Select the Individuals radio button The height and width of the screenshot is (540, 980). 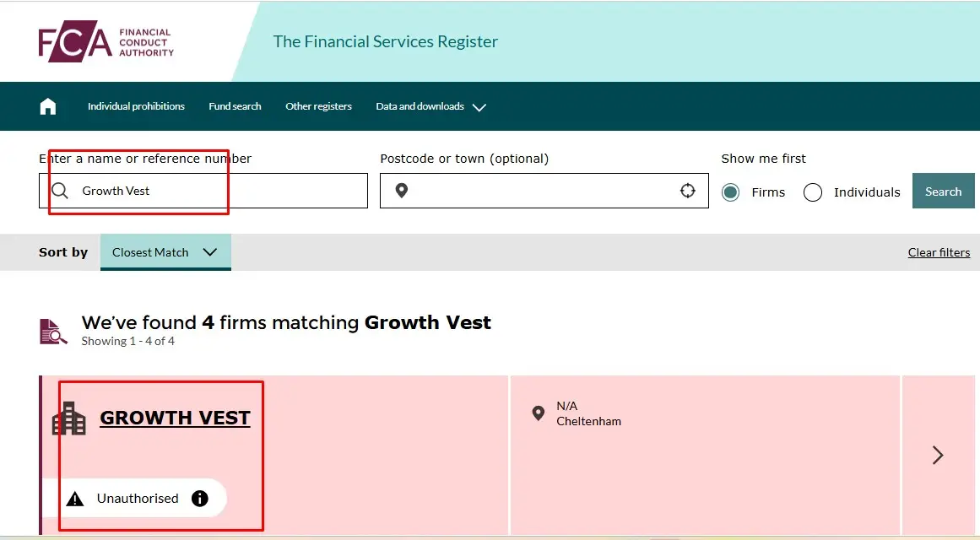point(812,192)
